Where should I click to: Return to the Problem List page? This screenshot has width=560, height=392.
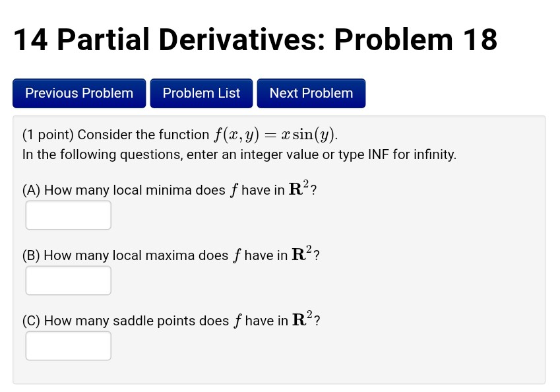pos(201,93)
